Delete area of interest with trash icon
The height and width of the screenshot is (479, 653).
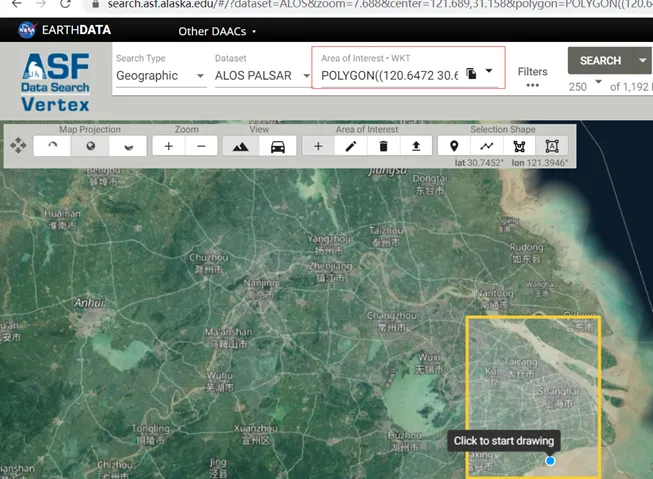point(383,146)
